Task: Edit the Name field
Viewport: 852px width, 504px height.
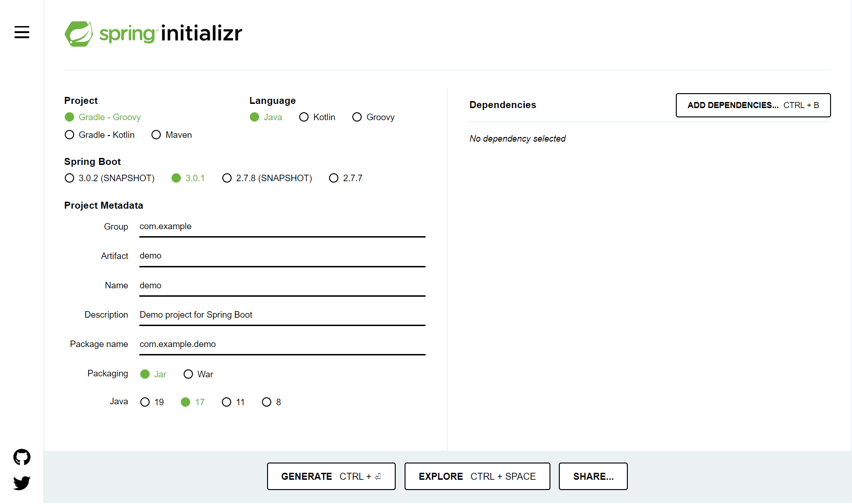Action: [282, 286]
